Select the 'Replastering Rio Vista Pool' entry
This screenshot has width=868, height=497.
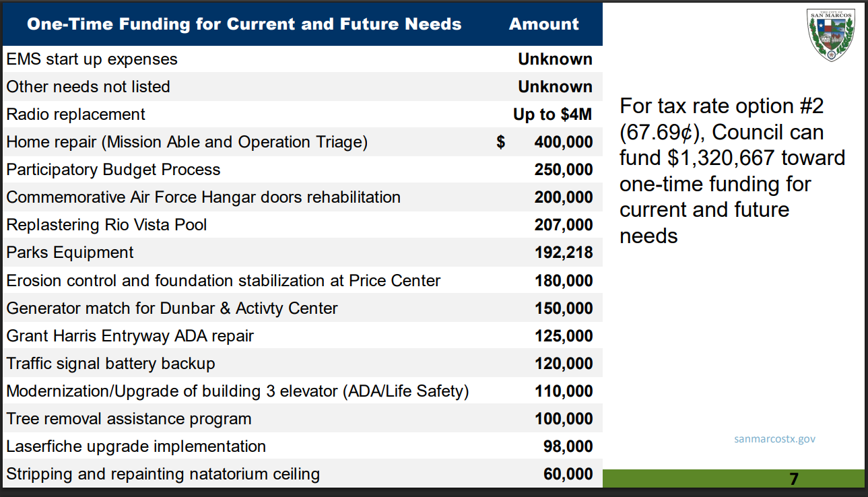pos(106,225)
